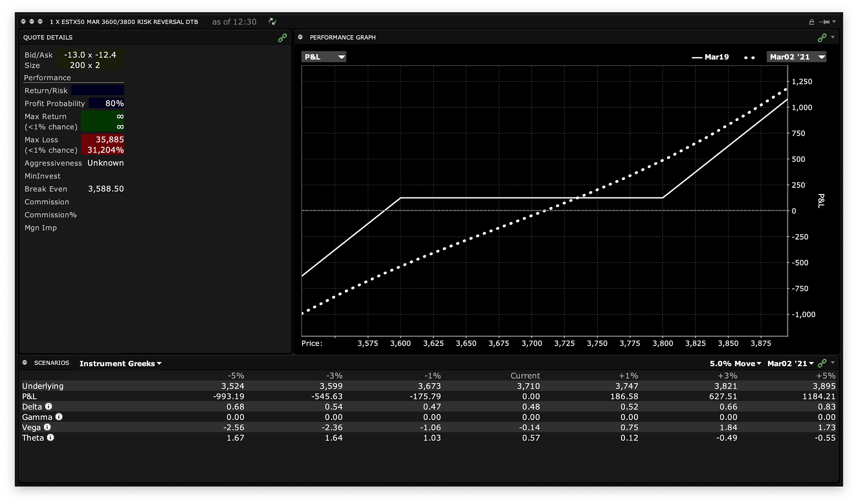This screenshot has height=504, width=858.
Task: Click the Commission% label
Action: (x=50, y=215)
